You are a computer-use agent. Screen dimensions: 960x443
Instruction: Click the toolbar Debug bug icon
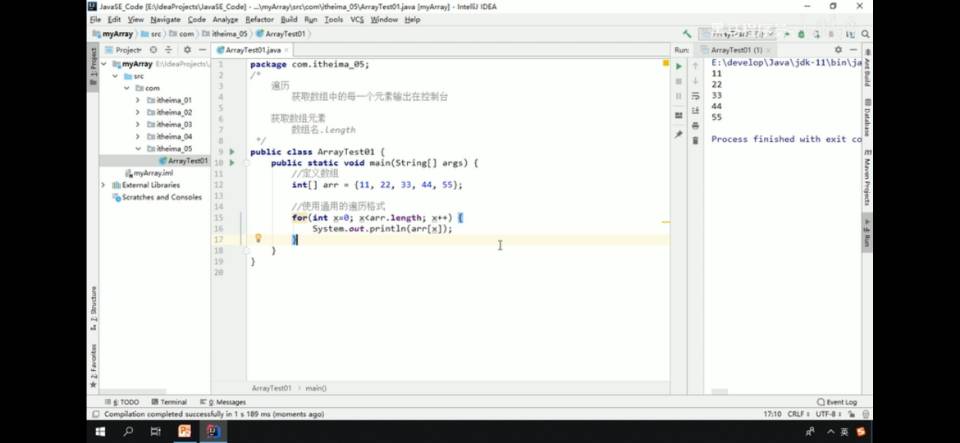pos(801,34)
